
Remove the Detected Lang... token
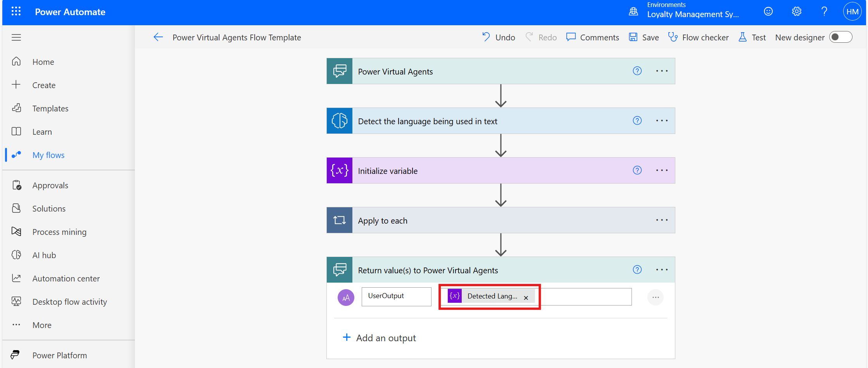point(526,298)
